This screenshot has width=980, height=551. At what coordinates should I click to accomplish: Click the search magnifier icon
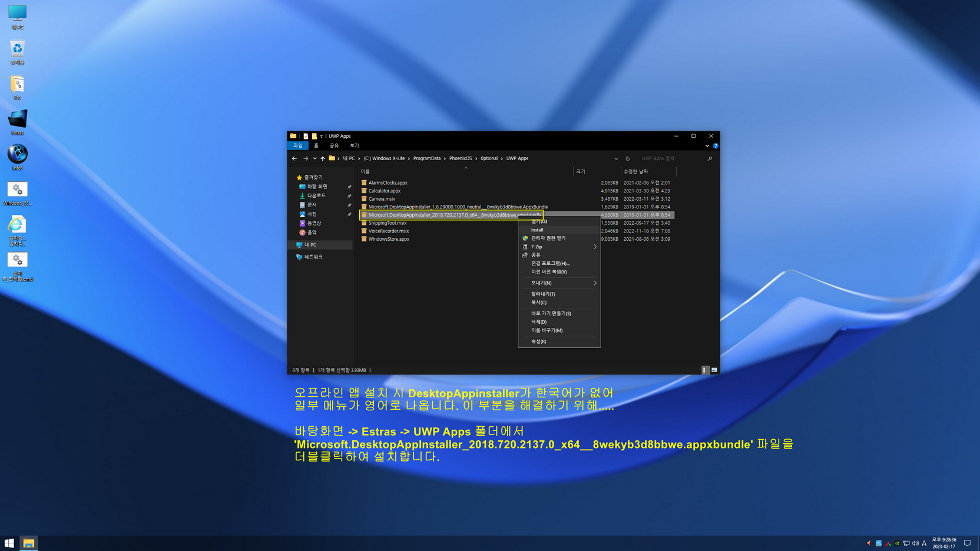[710, 158]
